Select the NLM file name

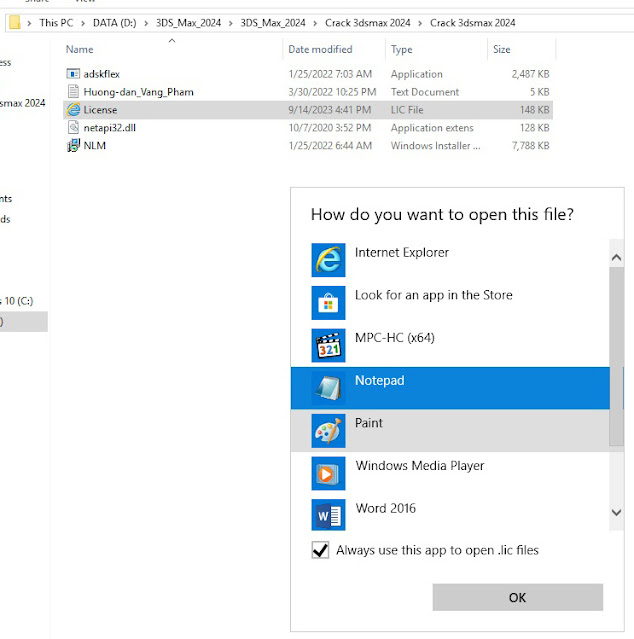[95, 145]
